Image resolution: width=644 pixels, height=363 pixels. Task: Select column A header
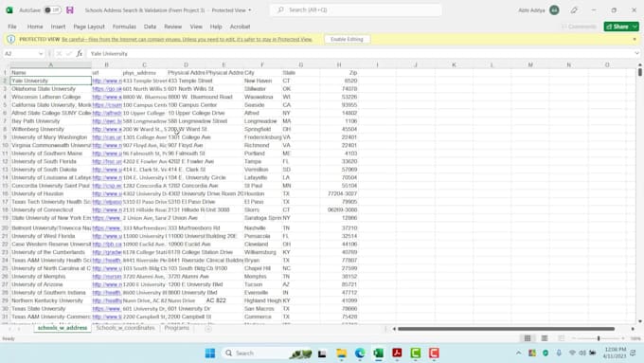point(50,65)
